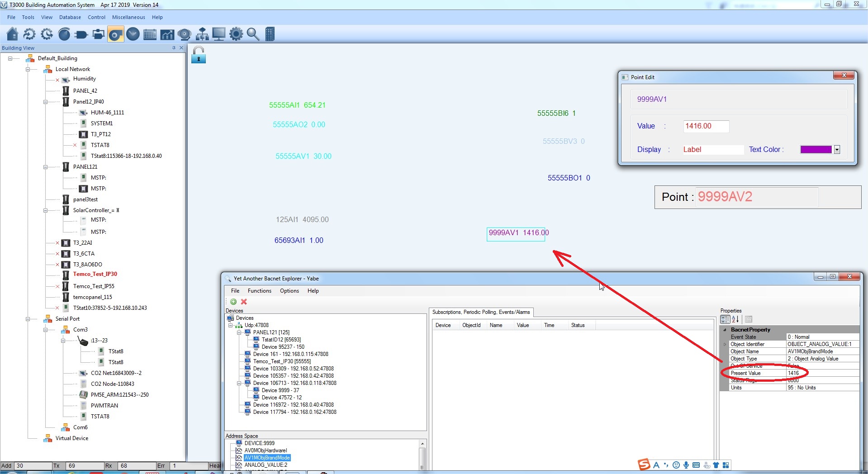Toggle Categorized view in Yabe Properties
868x474 pixels.
(725, 319)
